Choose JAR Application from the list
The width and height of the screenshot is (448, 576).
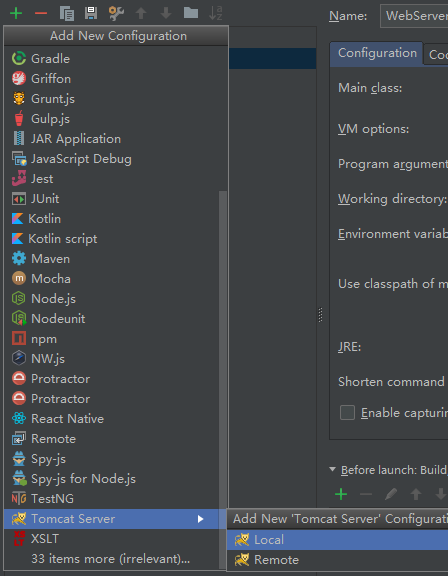point(116,138)
